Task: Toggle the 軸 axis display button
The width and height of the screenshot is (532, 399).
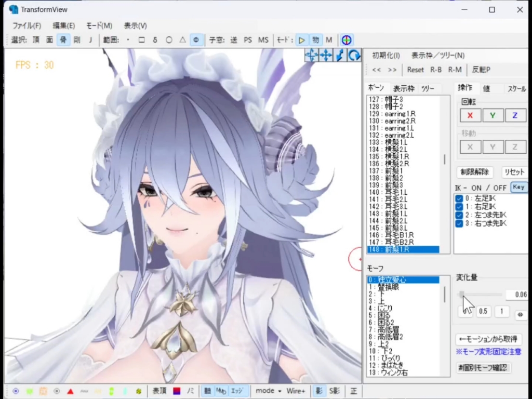Action: click(x=207, y=391)
